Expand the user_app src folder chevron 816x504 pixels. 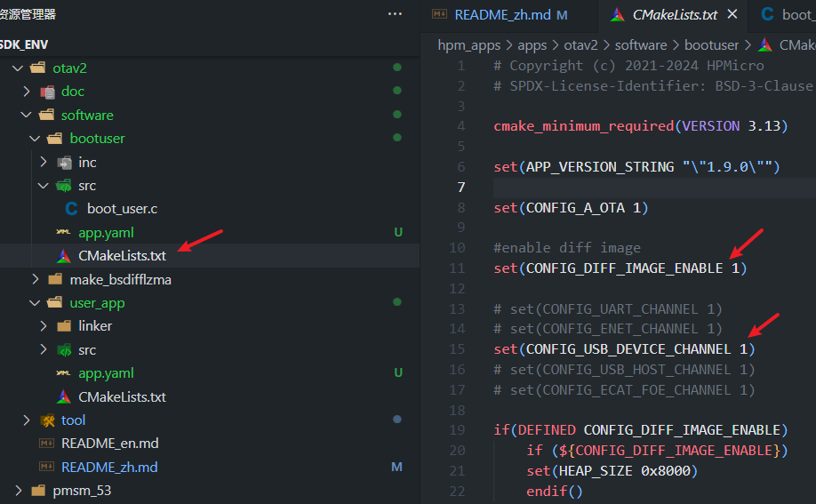point(44,350)
